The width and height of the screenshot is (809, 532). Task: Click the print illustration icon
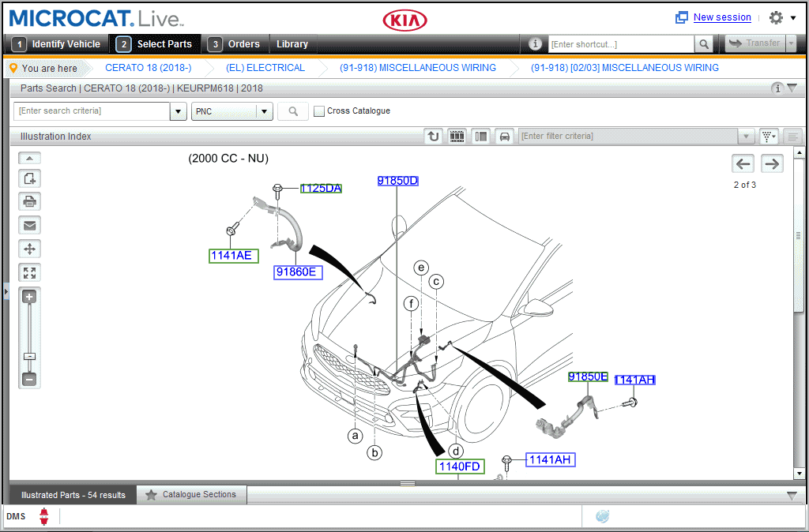click(x=30, y=201)
